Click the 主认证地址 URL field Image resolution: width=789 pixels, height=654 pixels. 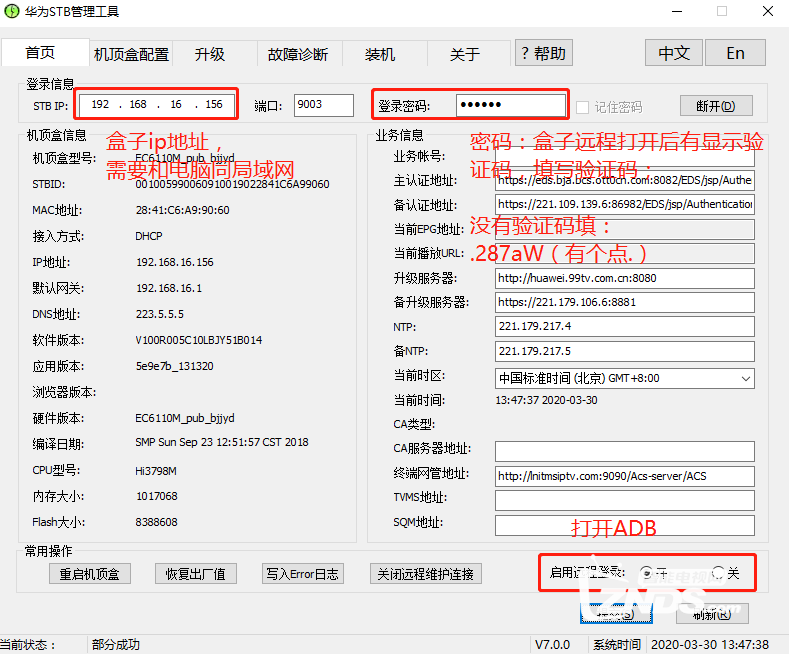pyautogui.click(x=624, y=181)
